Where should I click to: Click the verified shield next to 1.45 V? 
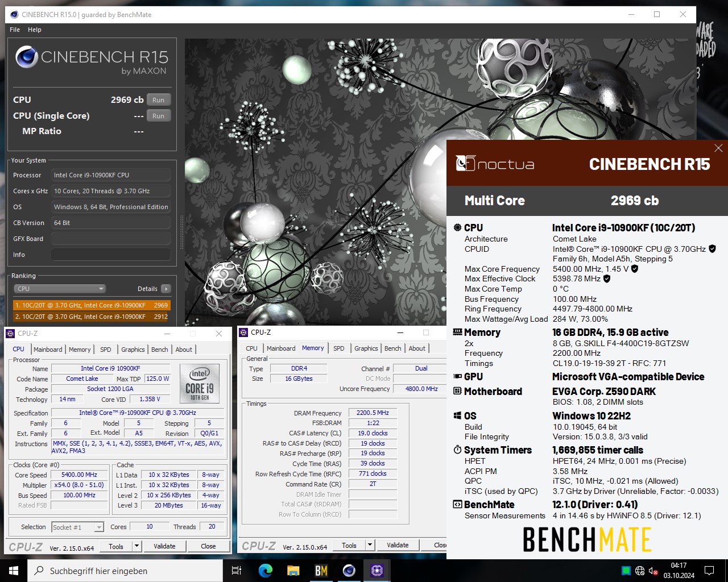tap(635, 269)
